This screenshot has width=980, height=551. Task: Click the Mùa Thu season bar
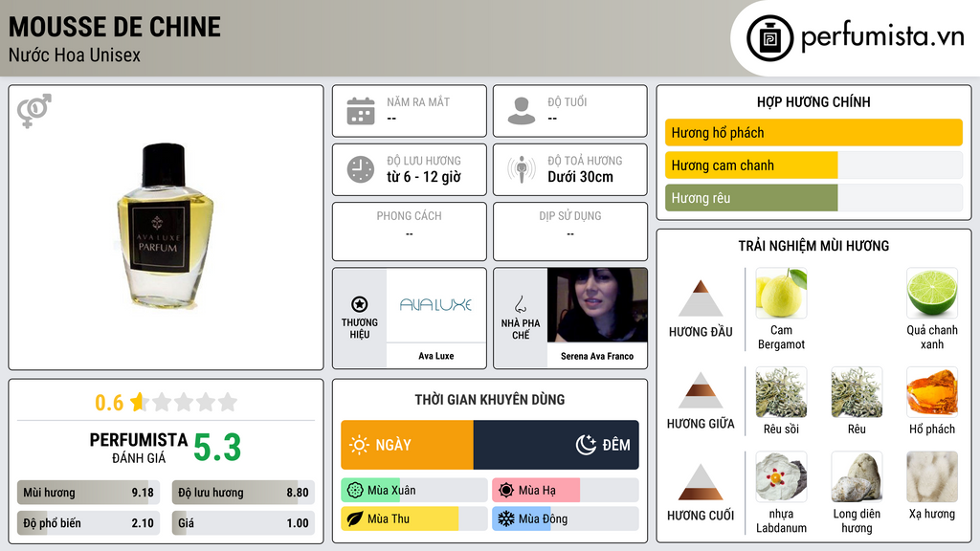tap(414, 518)
